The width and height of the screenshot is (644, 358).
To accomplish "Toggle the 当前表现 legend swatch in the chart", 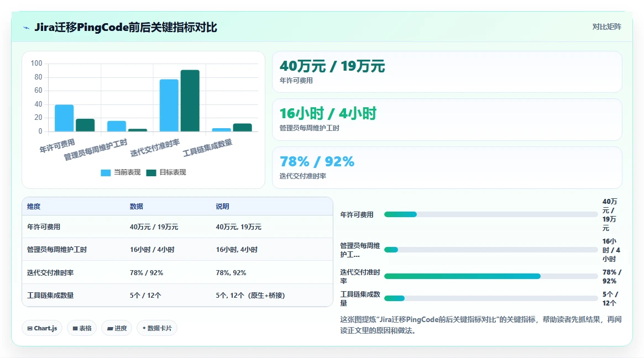I will pos(106,173).
